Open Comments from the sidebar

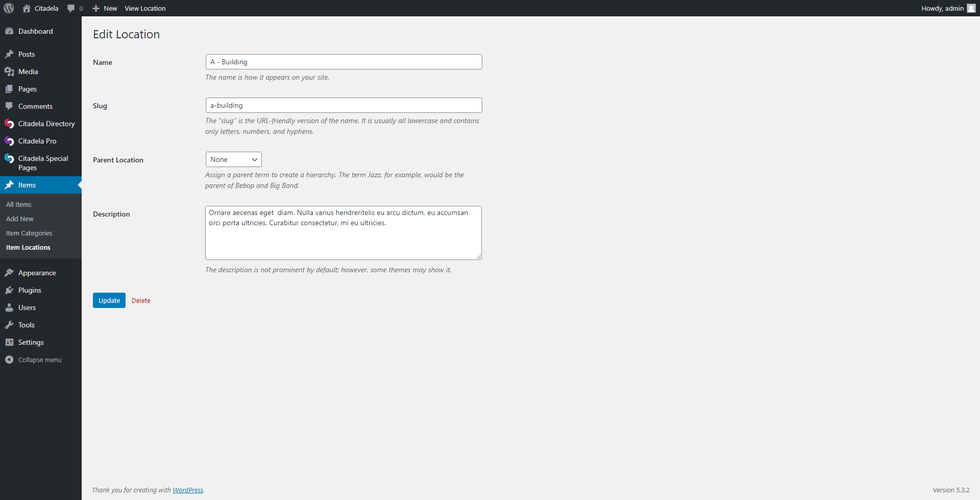pyautogui.click(x=35, y=106)
